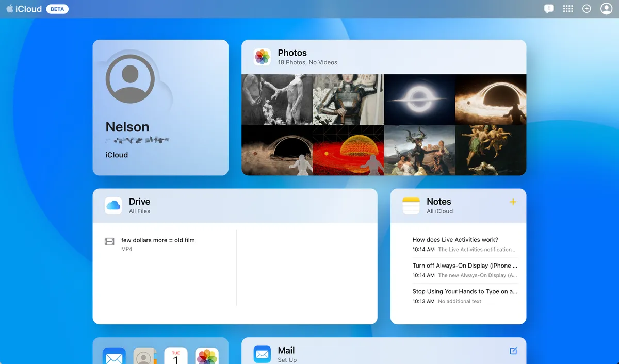Open the white-ringed black hole thumbnail
Screen dimensions: 619x364
(x=419, y=100)
